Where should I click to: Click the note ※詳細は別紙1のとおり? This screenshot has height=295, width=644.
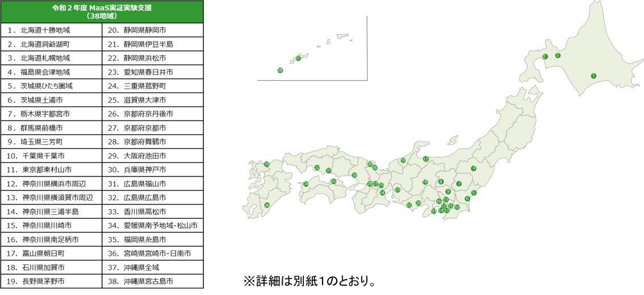pos(309,282)
